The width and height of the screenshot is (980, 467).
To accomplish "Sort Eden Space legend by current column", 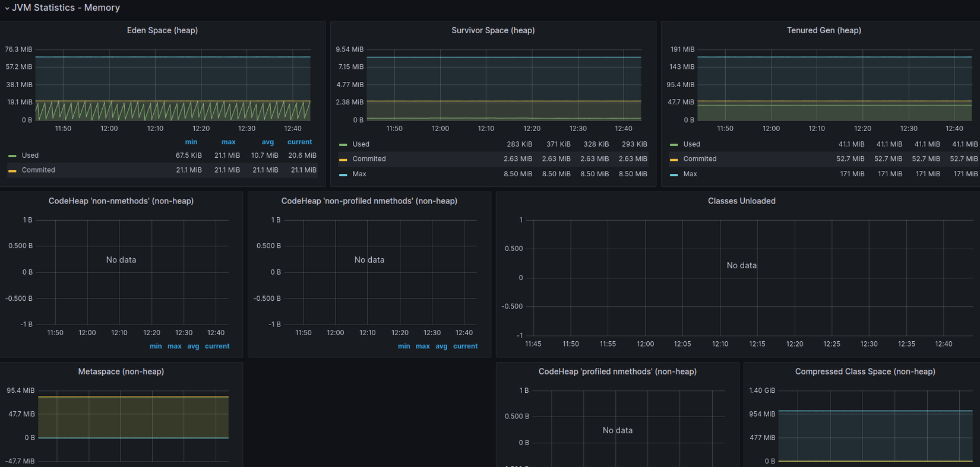I will [299, 142].
